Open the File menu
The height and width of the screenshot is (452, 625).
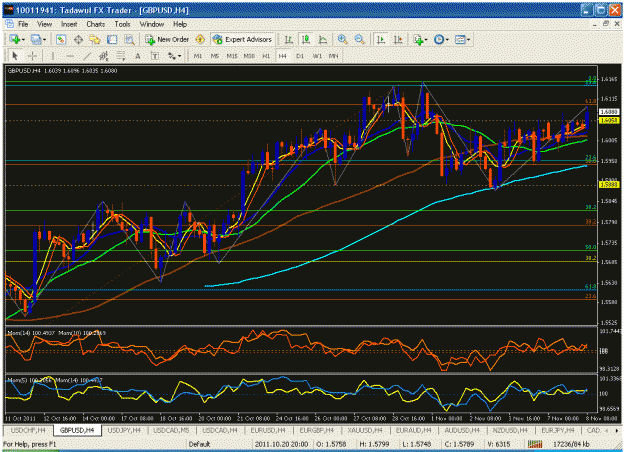(x=23, y=24)
